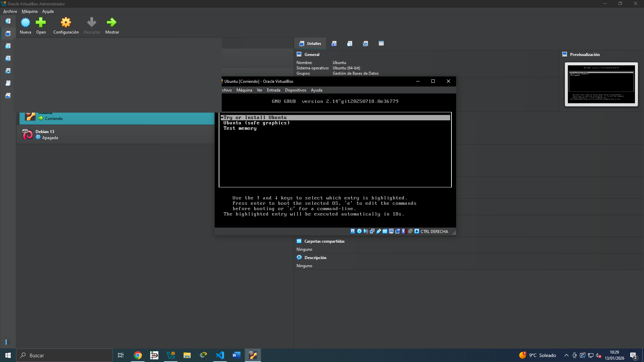Open the Network manager tool in the sidebar
The width and height of the screenshot is (644, 362).
pos(8,71)
